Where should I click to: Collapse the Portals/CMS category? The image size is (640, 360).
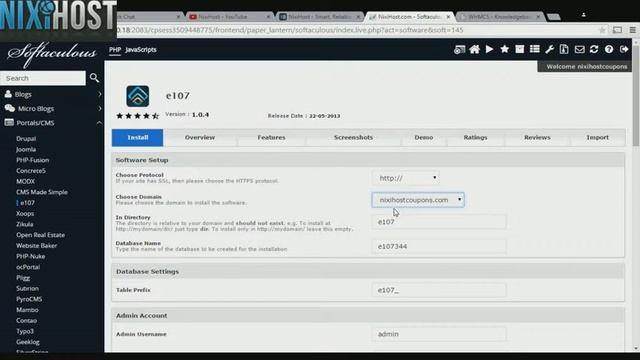[x=99, y=122]
